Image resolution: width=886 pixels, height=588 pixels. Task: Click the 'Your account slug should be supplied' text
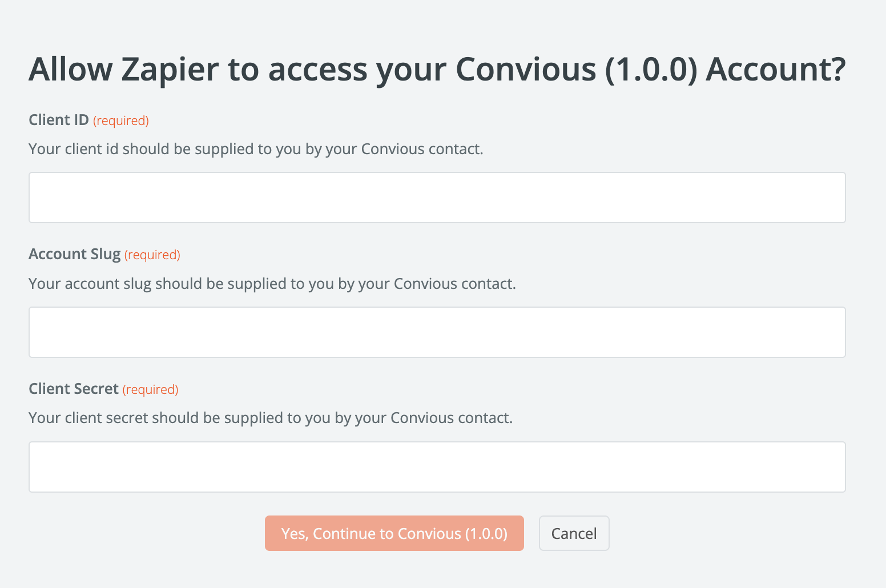tap(272, 284)
